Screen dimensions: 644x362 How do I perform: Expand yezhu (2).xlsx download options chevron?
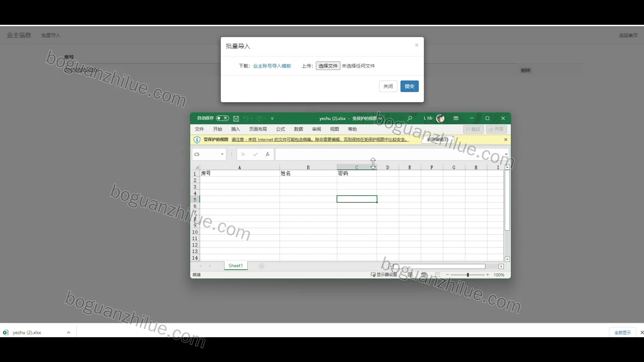[68, 333]
